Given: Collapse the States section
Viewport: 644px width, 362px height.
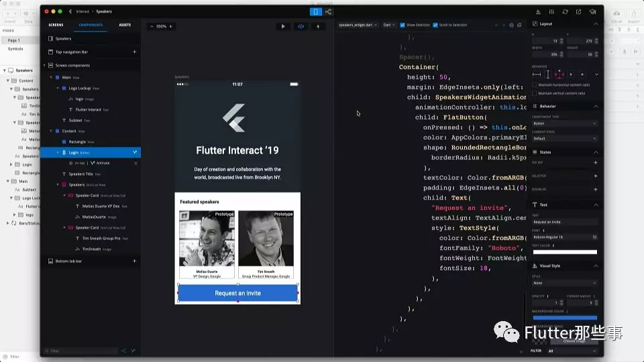Looking at the screenshot, I should (596, 152).
